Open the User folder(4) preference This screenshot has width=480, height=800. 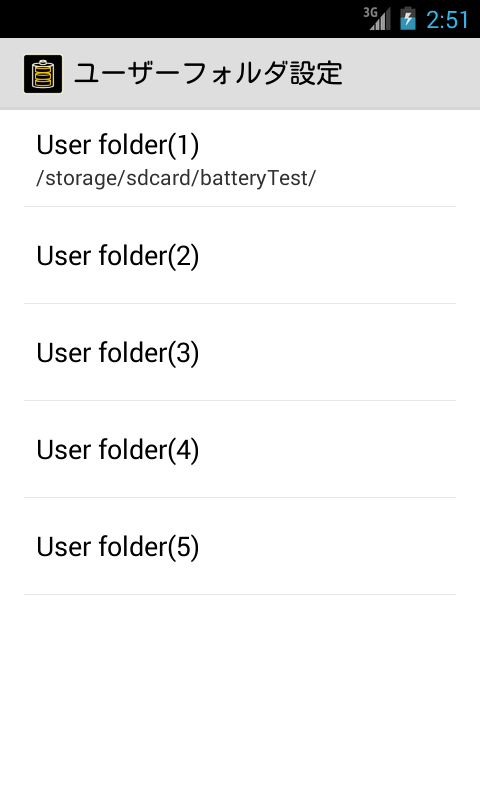pos(240,449)
